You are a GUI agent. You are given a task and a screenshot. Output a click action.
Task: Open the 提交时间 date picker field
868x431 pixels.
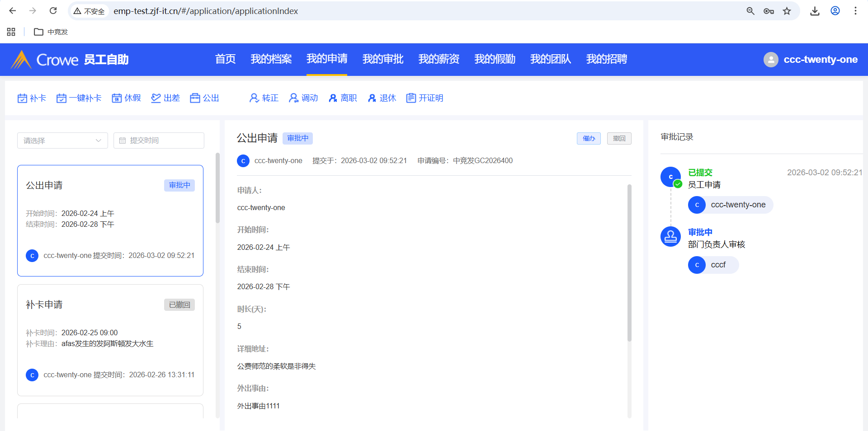point(159,141)
